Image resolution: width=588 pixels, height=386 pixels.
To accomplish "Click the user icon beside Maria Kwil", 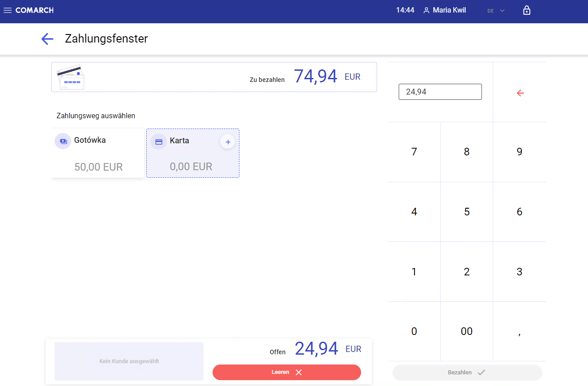I will (426, 10).
